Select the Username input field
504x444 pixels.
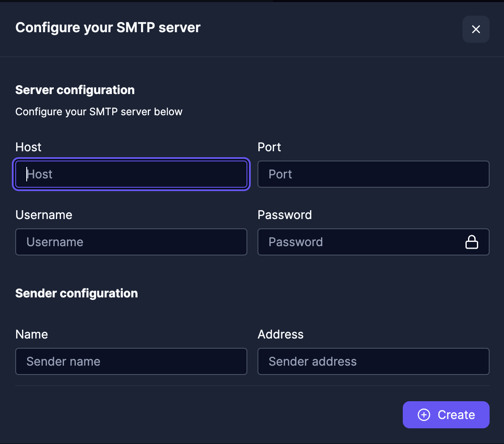[x=131, y=242]
